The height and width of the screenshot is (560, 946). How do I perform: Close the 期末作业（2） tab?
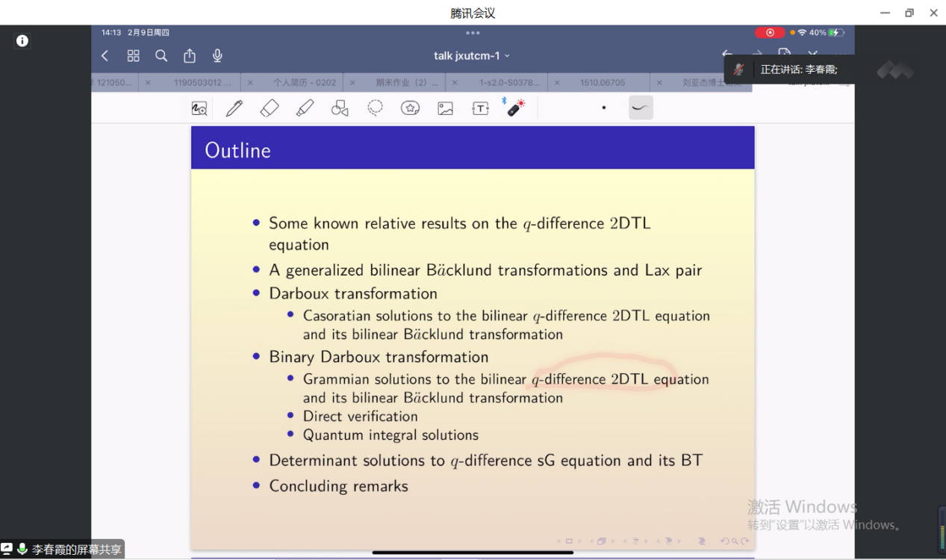coord(351,83)
